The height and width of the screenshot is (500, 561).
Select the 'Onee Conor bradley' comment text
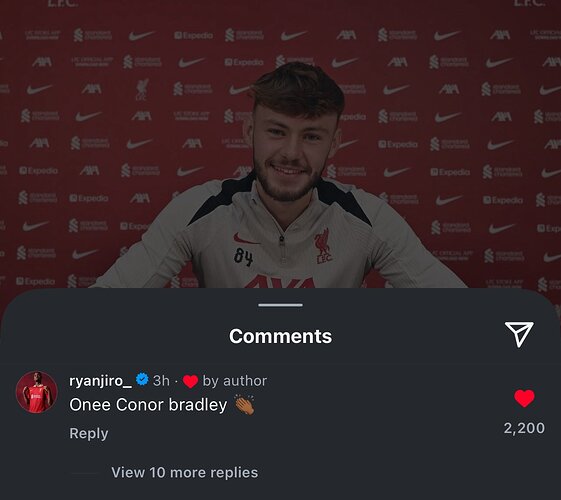click(148, 405)
